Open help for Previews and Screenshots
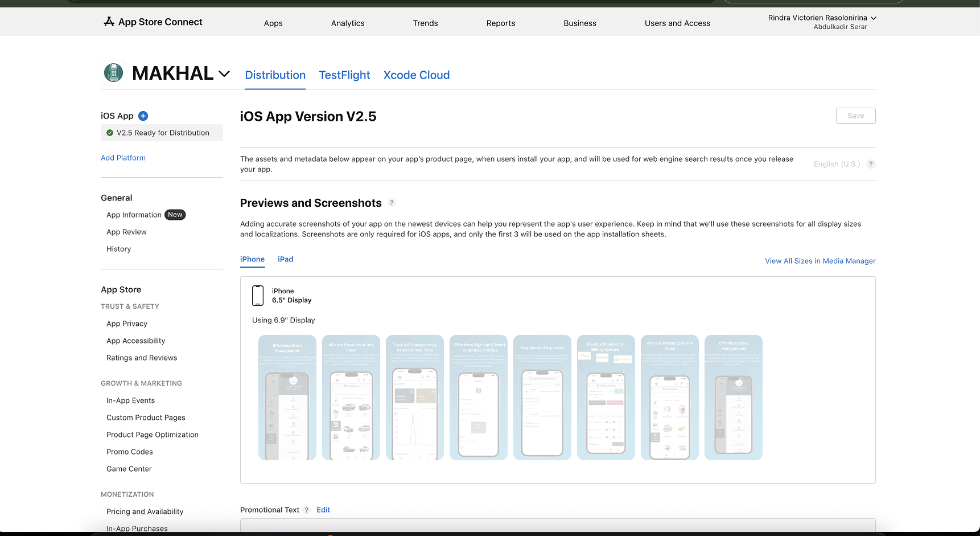 [x=392, y=203]
